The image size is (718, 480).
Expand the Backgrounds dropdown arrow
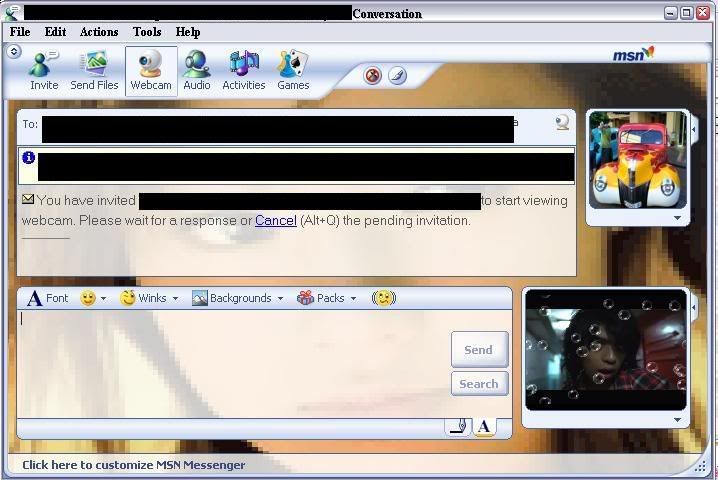280,299
